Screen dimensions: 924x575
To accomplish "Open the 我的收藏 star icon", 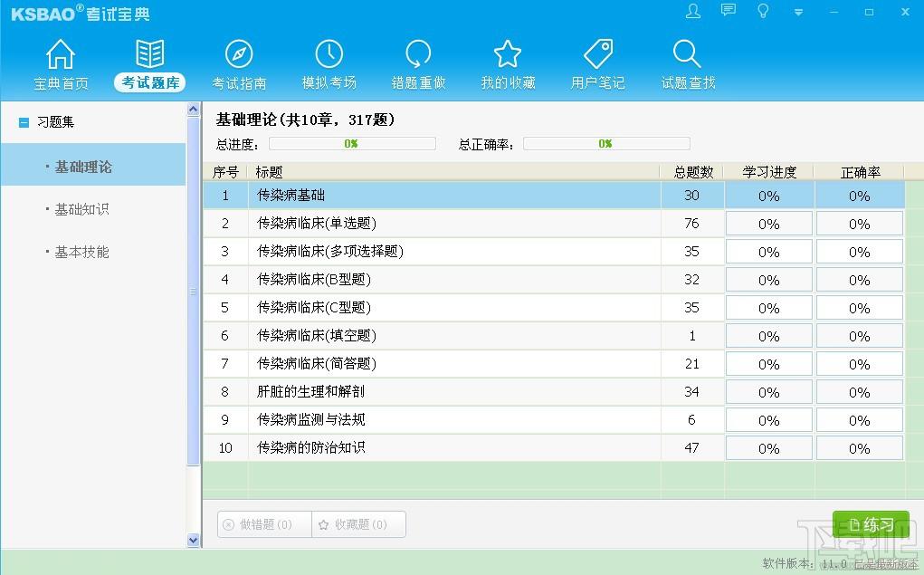I will tap(508, 54).
